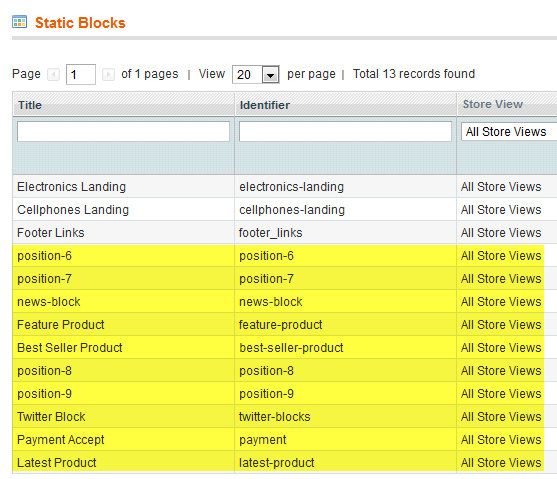557x479 pixels.
Task: Click the Static Blocks grid icon
Action: [x=19, y=22]
